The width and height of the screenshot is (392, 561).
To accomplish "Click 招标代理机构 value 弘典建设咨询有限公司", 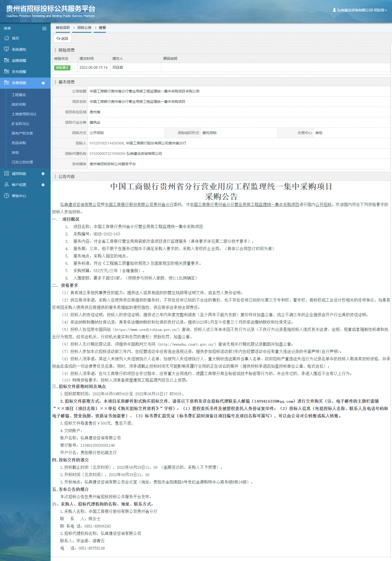I will [126, 154].
